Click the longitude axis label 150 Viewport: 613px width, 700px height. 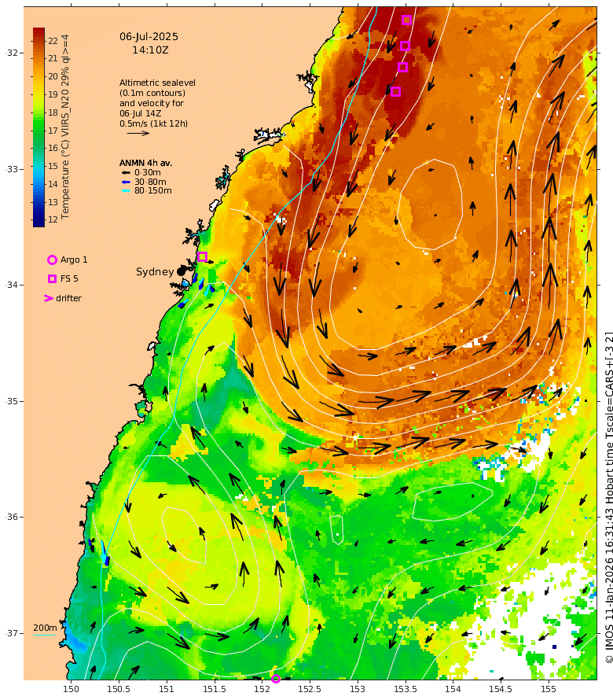(71, 689)
